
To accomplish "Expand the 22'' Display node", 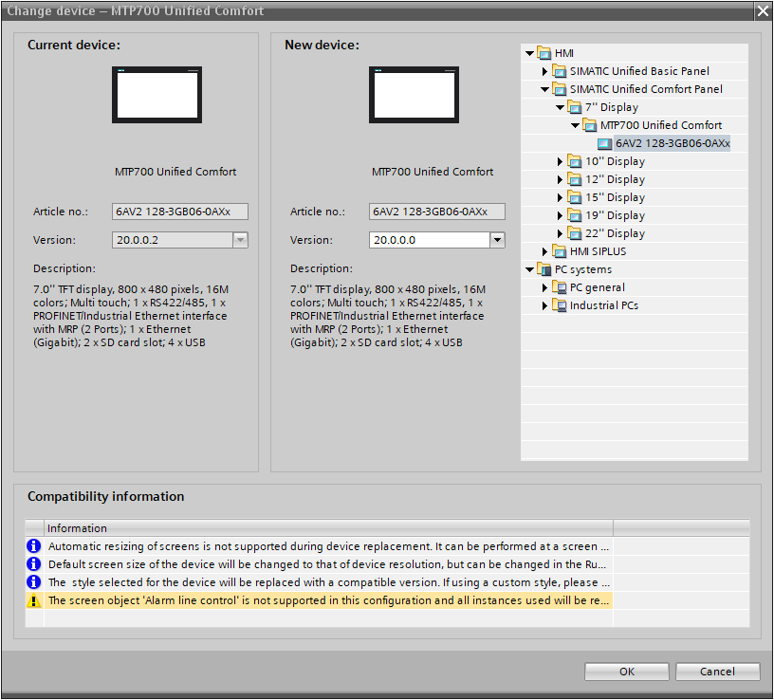I will click(561, 233).
